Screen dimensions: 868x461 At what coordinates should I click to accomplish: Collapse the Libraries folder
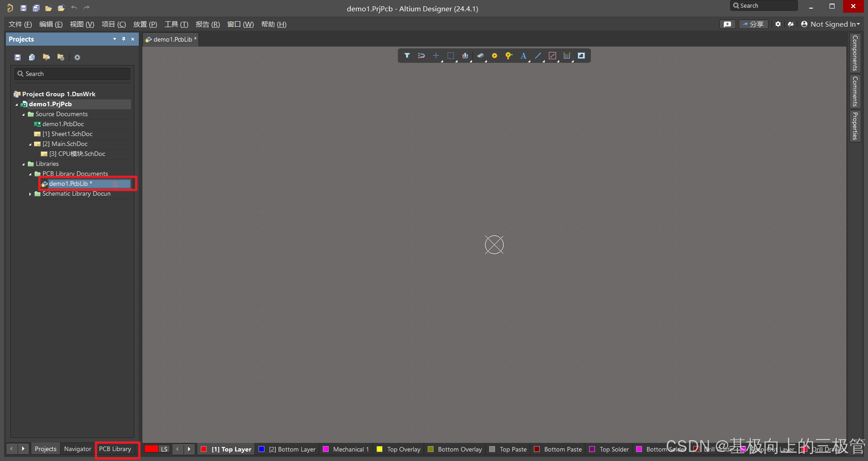(x=24, y=164)
